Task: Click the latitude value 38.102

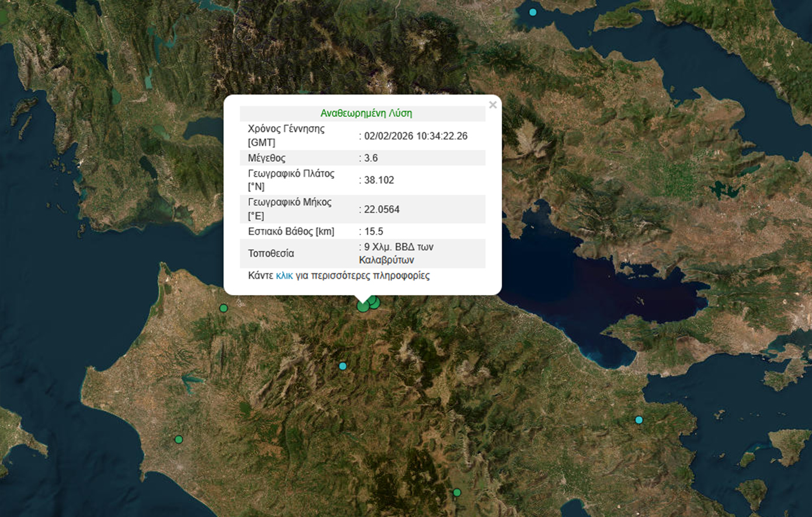Action: pyautogui.click(x=379, y=180)
